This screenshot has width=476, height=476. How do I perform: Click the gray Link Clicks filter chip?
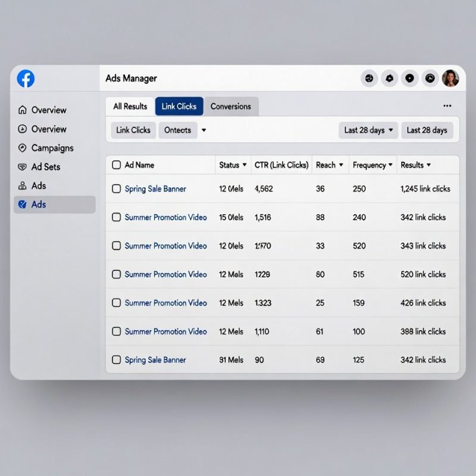pos(133,130)
